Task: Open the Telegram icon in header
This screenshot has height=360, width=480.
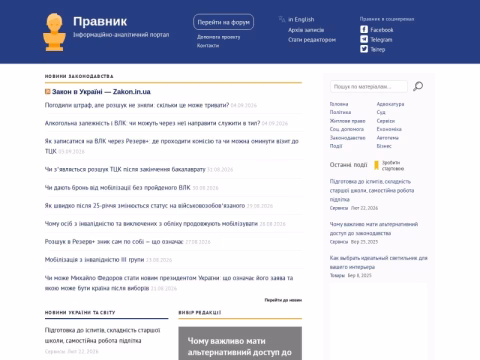Action: pos(364,39)
